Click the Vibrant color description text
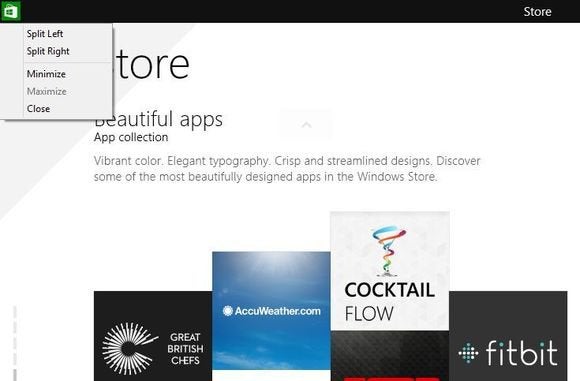The height and width of the screenshot is (381, 580). [x=287, y=169]
